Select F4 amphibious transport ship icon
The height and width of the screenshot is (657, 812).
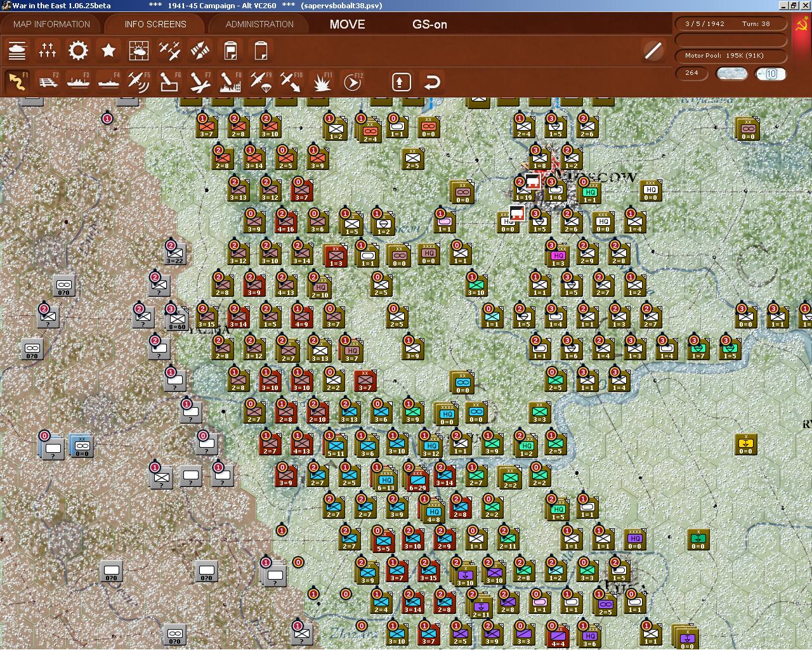click(x=108, y=82)
